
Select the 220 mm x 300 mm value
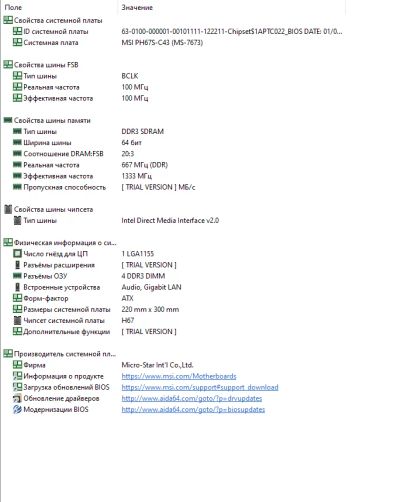150,309
